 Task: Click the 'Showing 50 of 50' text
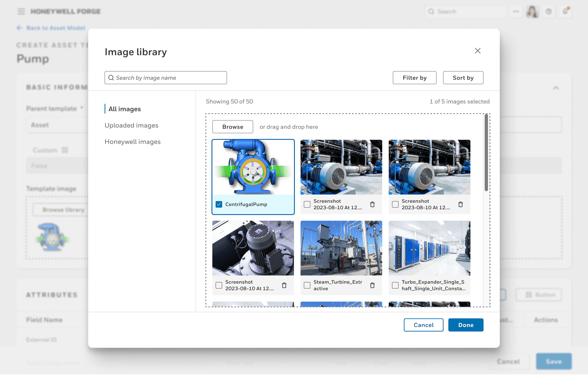pos(229,101)
